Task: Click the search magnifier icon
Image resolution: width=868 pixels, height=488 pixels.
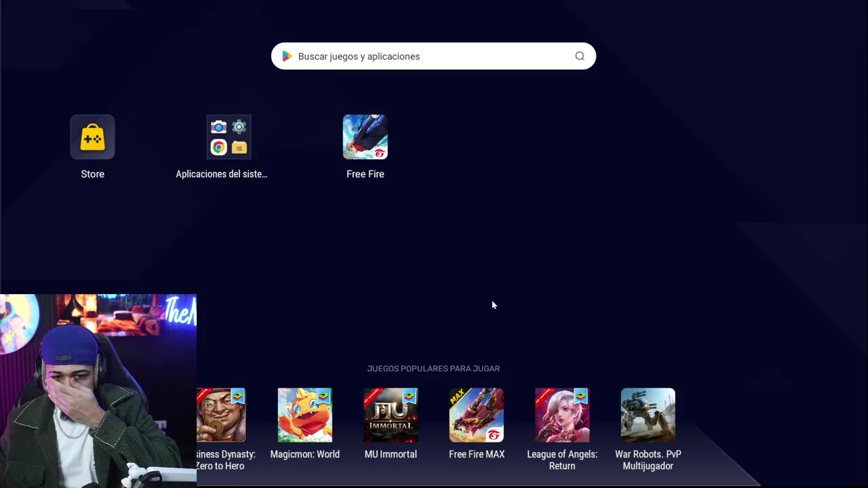Action: coord(580,56)
